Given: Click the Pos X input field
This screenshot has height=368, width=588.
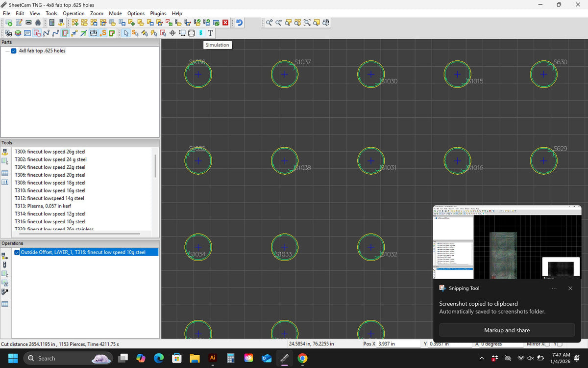Looking at the screenshot, I should click(398, 343).
